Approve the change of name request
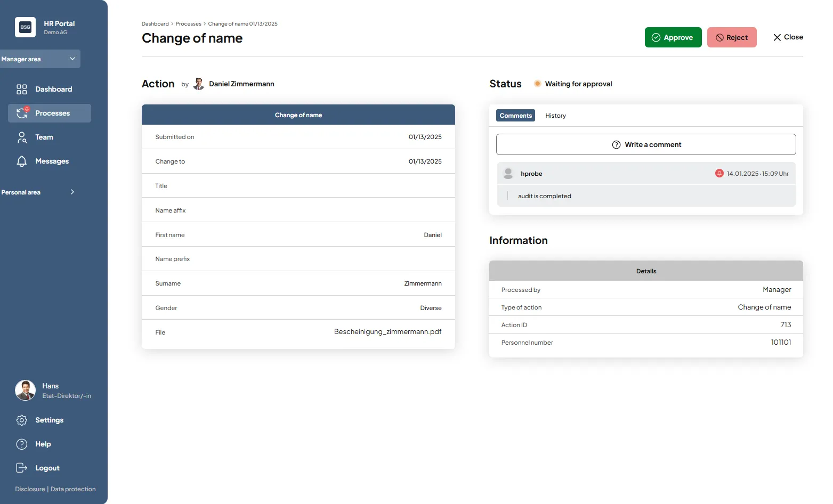The image size is (833, 504). pos(673,37)
